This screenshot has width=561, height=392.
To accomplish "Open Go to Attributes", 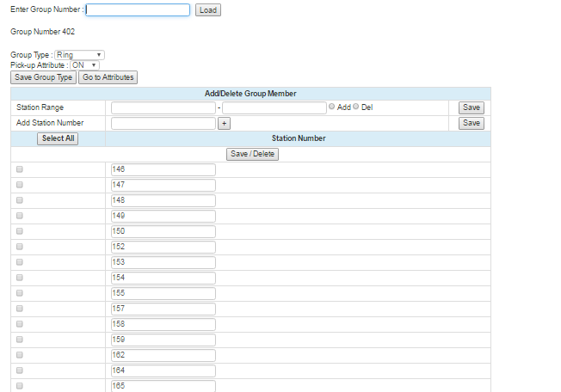I will (108, 77).
